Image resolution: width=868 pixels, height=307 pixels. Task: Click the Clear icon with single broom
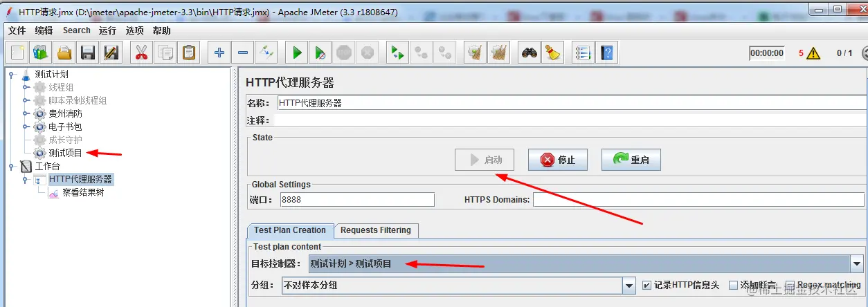coord(474,53)
